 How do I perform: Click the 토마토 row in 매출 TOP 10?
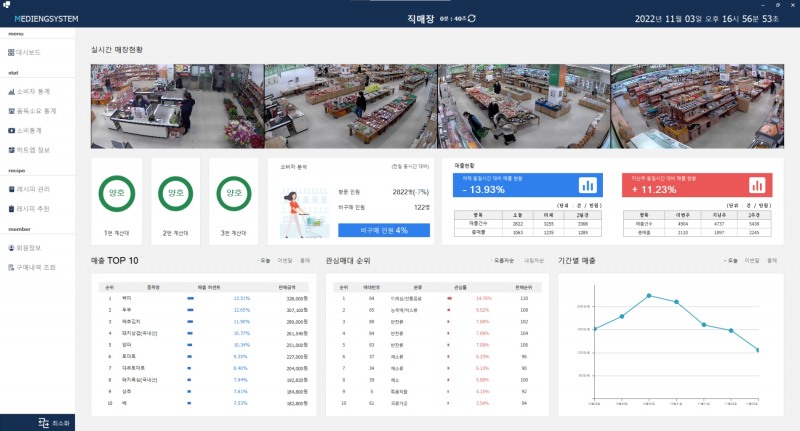pos(204,357)
